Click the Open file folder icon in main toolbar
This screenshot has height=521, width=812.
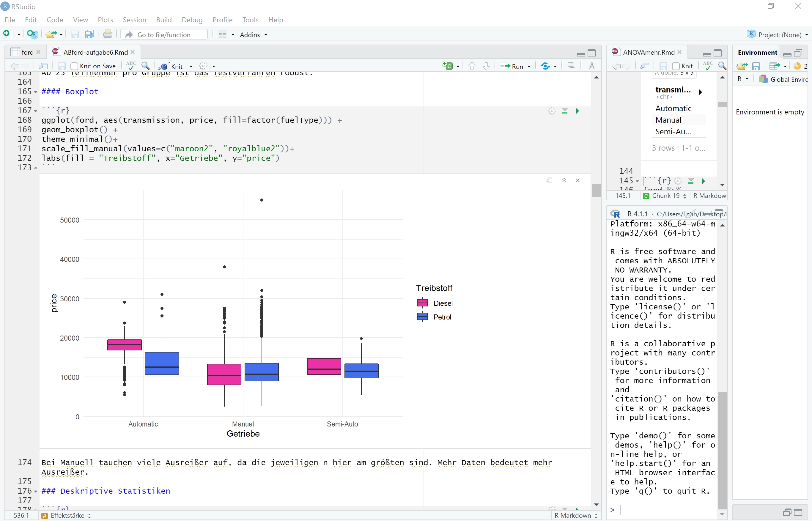click(51, 34)
